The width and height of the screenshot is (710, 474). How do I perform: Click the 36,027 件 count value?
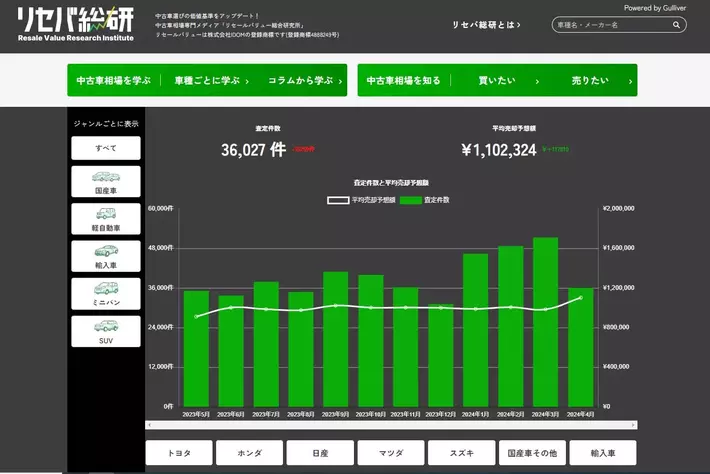[x=254, y=150]
